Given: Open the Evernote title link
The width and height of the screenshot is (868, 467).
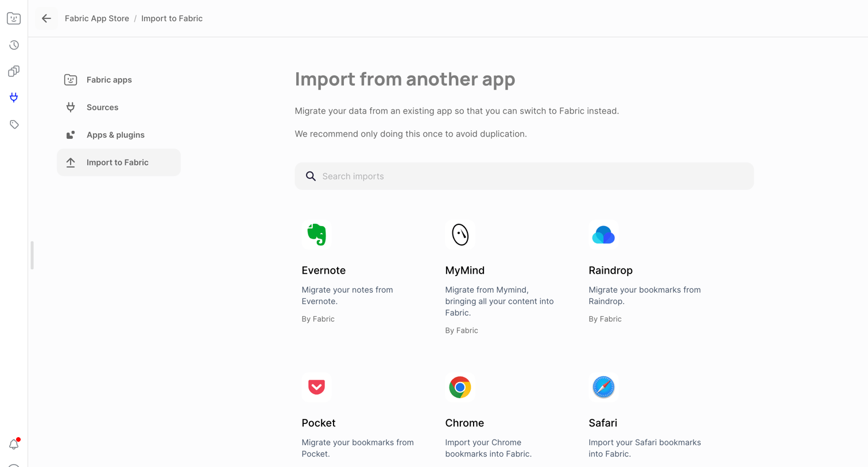Looking at the screenshot, I should (324, 270).
